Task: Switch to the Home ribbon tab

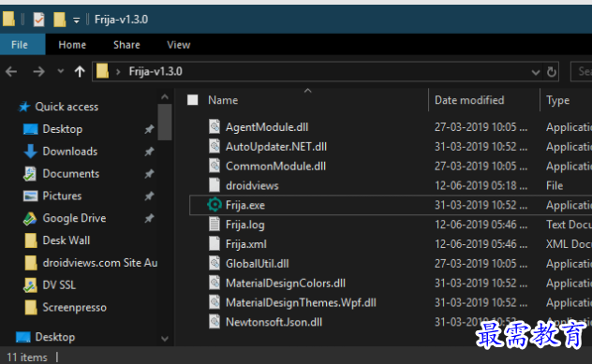Action: pyautogui.click(x=72, y=45)
